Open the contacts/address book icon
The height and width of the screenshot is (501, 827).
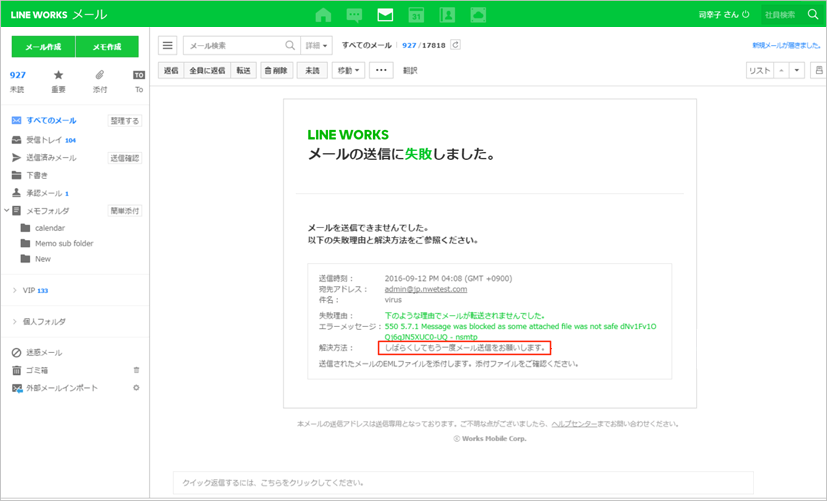point(447,15)
